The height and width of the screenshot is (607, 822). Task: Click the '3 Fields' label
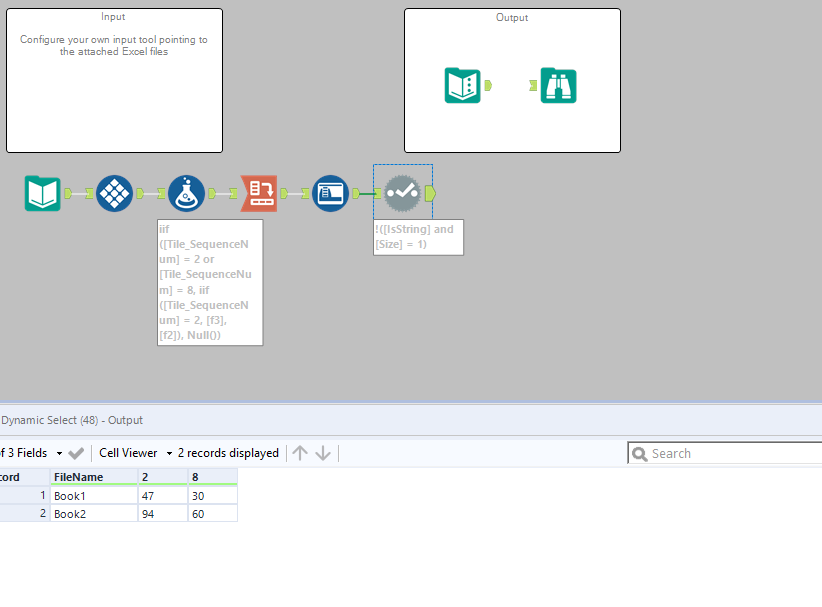(27, 453)
